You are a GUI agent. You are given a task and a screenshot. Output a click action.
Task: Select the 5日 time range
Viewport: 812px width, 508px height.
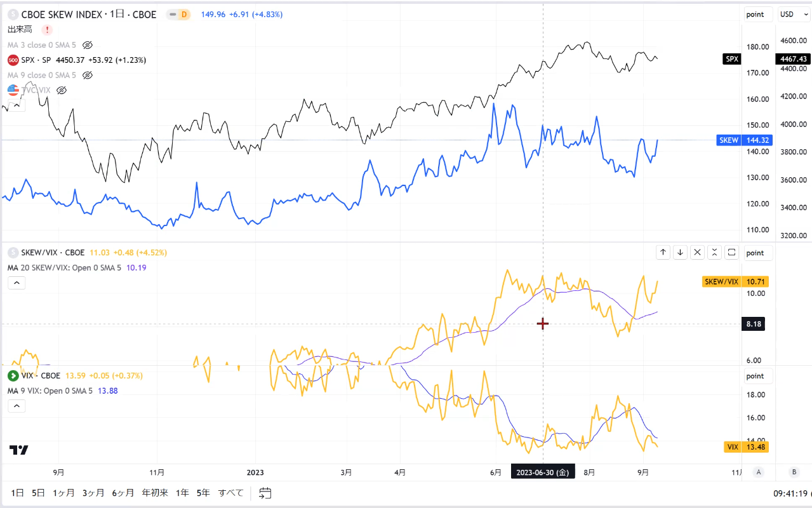point(39,493)
